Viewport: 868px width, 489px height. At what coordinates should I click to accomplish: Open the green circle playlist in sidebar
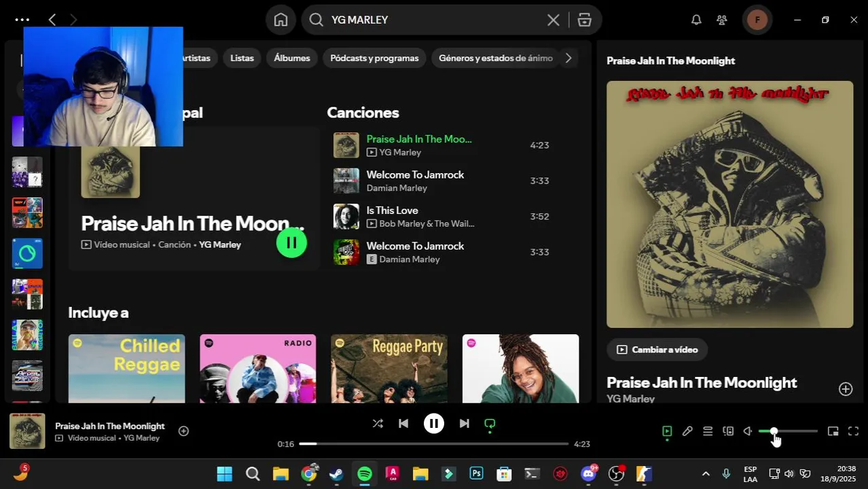pos(27,253)
